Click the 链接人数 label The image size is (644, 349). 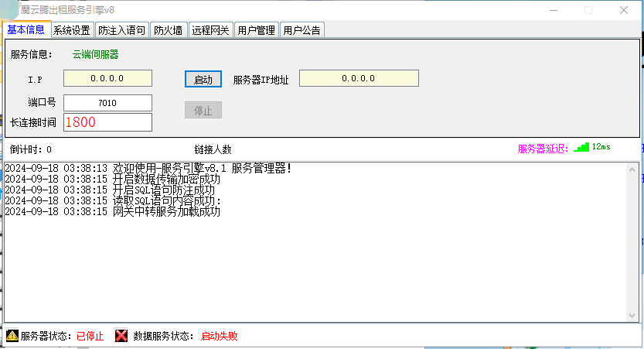[x=213, y=149]
